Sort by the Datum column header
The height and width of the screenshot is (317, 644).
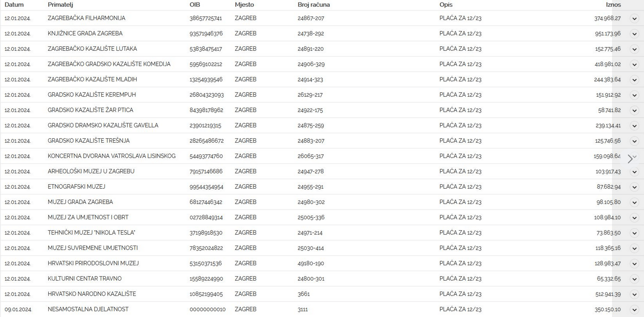tap(14, 5)
